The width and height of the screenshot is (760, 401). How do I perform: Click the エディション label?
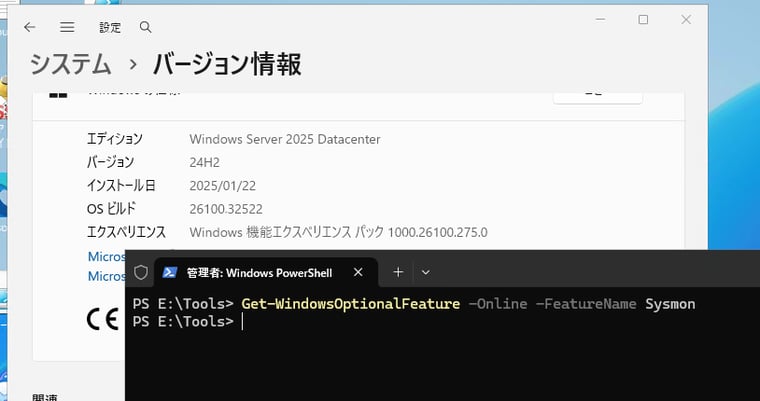coord(115,139)
